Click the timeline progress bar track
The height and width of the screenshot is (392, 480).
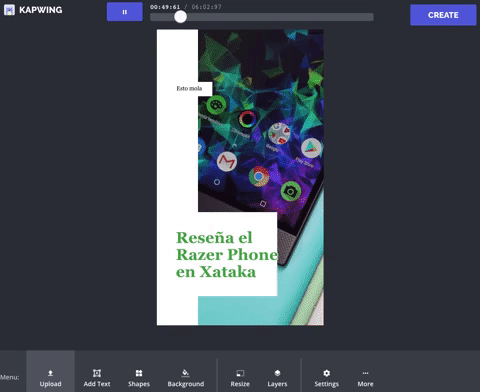(x=262, y=17)
